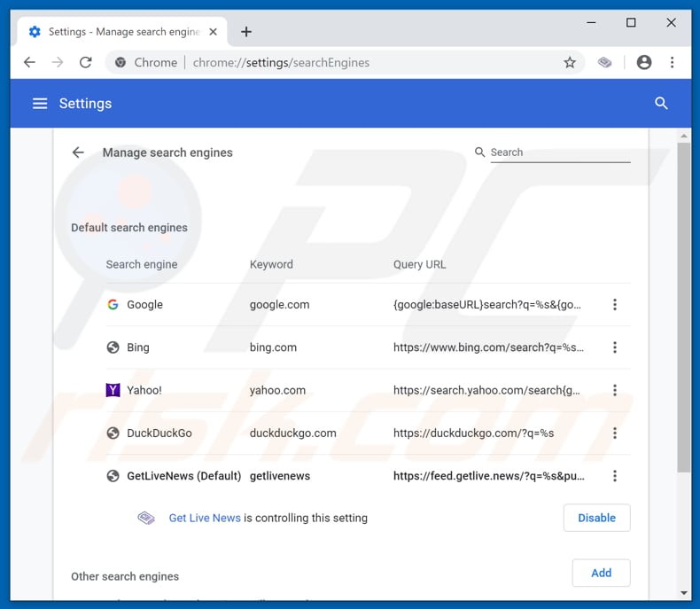
Task: Close the Settings tab
Action: click(213, 32)
